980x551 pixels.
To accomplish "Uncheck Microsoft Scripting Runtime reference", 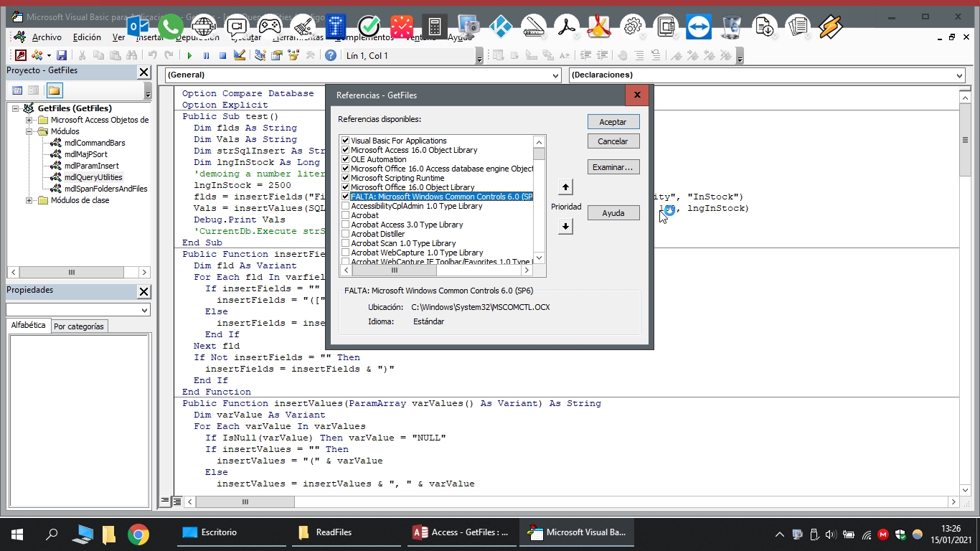I will pos(346,178).
